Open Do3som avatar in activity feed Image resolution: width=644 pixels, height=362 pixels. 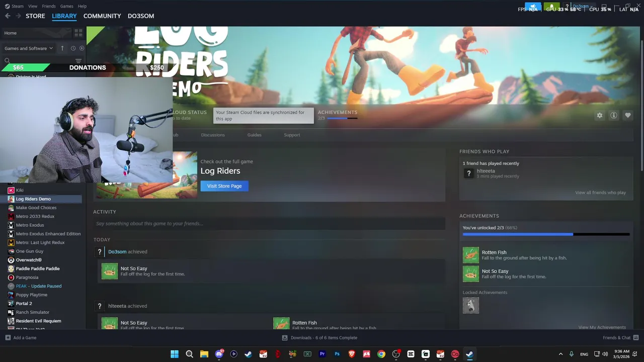point(100,252)
